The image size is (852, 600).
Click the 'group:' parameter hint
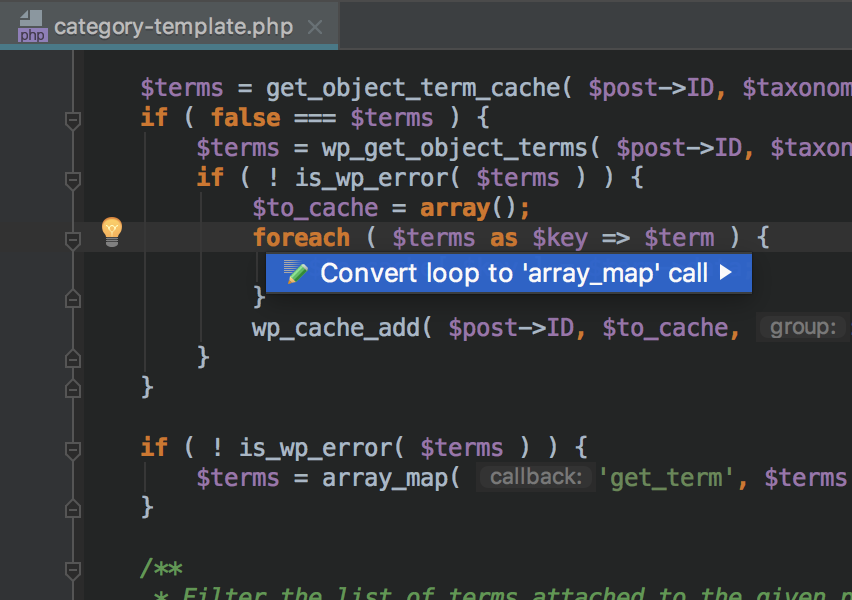point(803,327)
